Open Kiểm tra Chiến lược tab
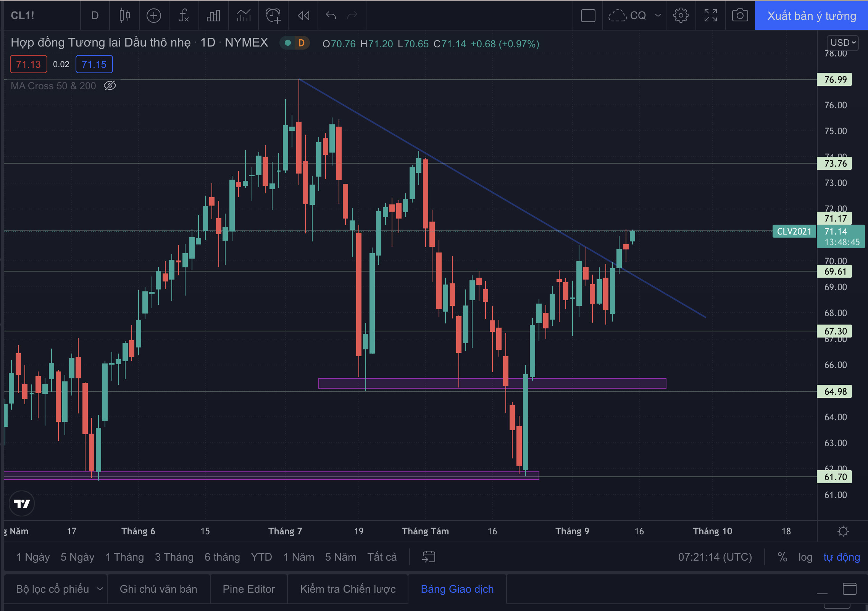The height and width of the screenshot is (611, 868). point(347,589)
